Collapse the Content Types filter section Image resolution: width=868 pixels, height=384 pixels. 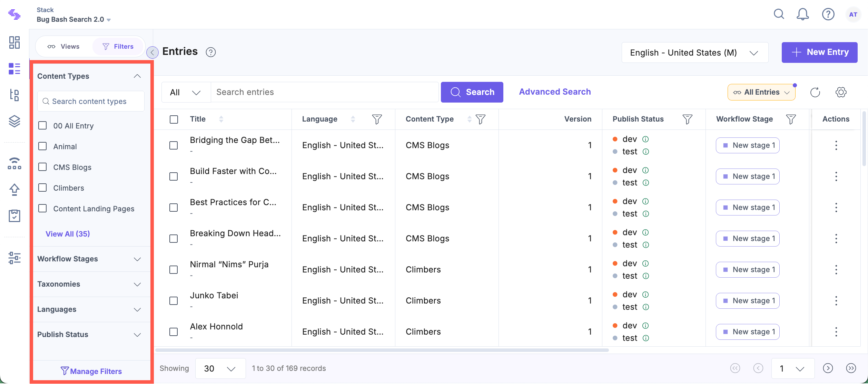tap(137, 76)
